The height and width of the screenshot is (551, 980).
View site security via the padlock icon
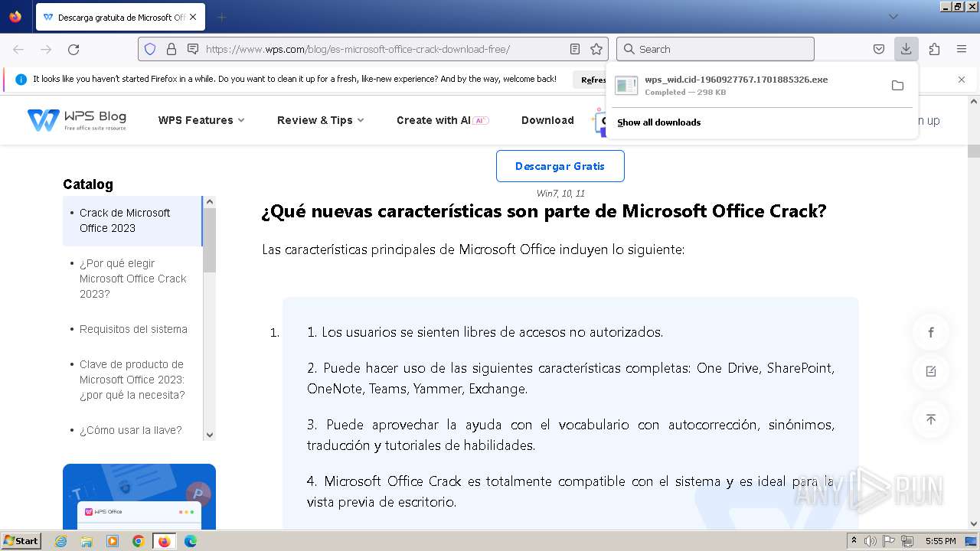point(171,49)
